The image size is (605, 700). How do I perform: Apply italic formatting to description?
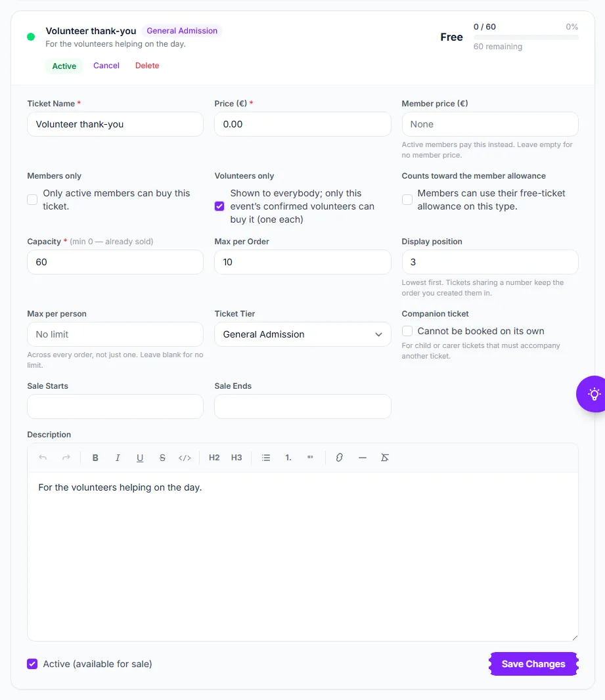118,458
